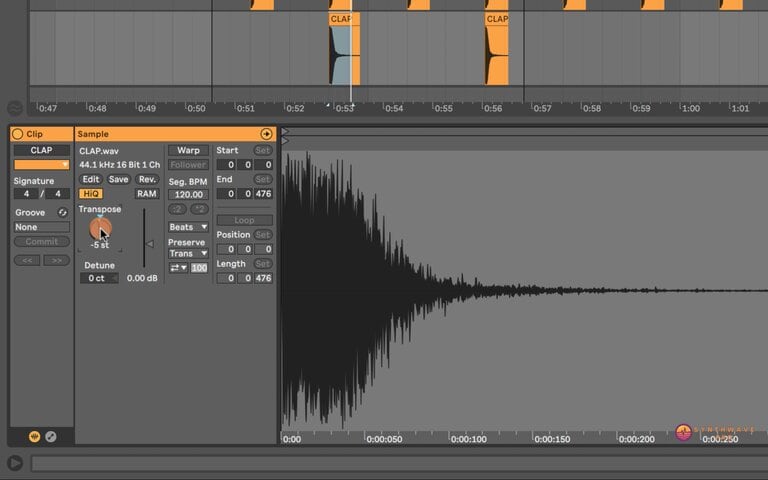Viewport: 768px width, 480px height.
Task: Click the *2 double tempo button
Action: (199, 209)
